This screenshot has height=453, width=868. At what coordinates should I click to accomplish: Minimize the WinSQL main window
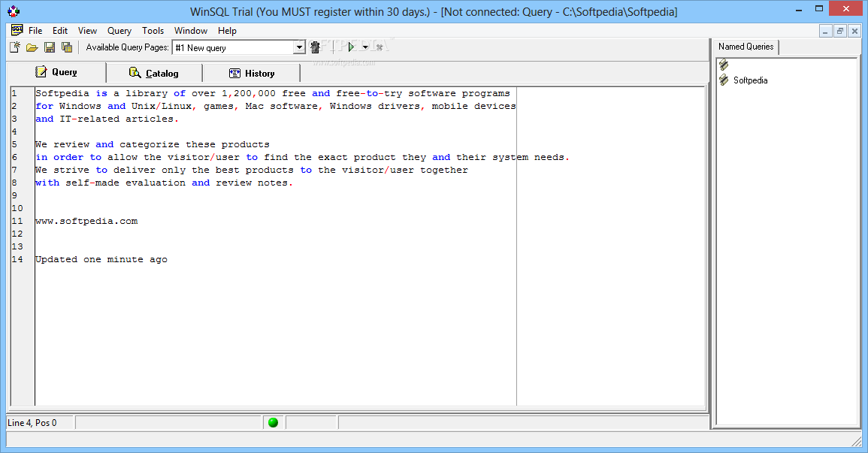click(x=799, y=10)
